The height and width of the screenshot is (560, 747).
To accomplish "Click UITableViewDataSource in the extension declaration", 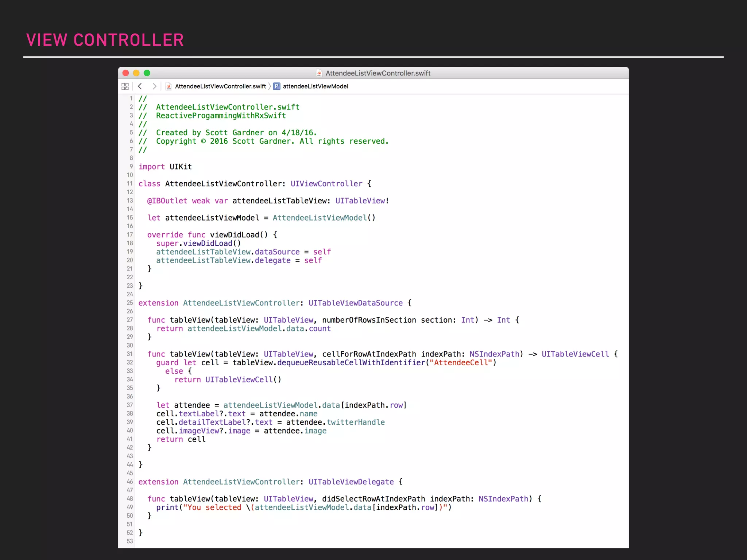I will pyautogui.click(x=356, y=303).
